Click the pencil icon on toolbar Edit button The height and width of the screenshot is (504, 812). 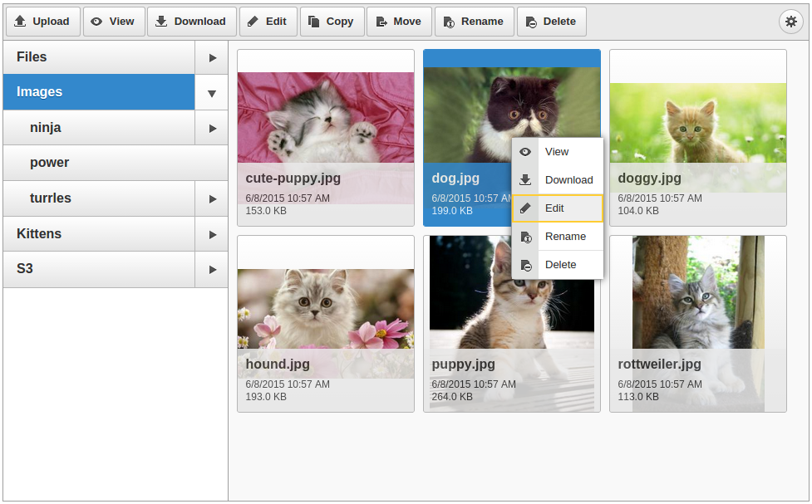pos(253,22)
